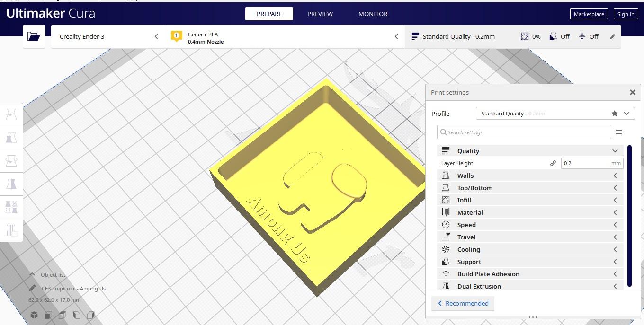Close the Print settings panel
This screenshot has height=325, width=644.
(632, 92)
